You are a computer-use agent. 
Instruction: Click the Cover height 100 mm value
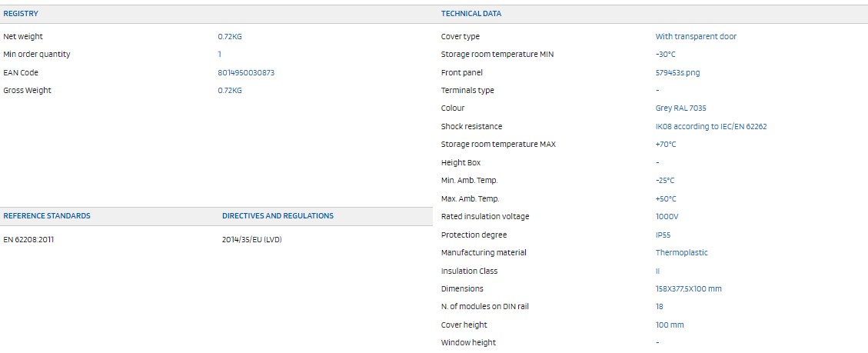[x=670, y=325]
